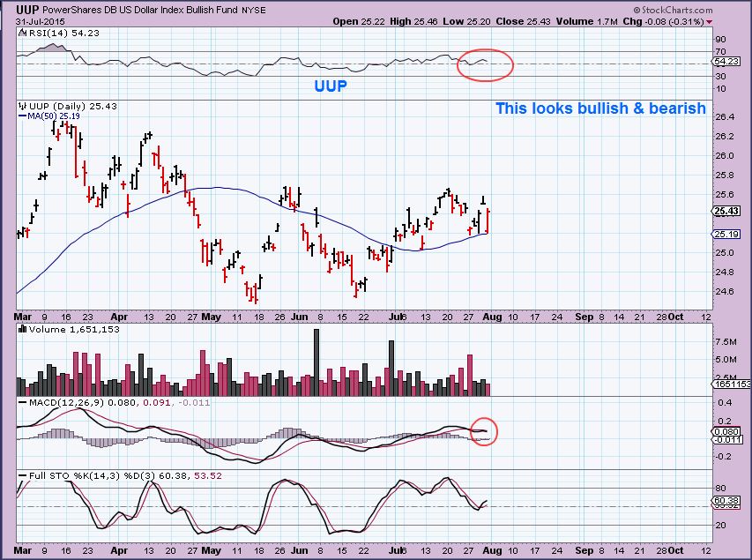Click the tallest June volume bar

316,362
